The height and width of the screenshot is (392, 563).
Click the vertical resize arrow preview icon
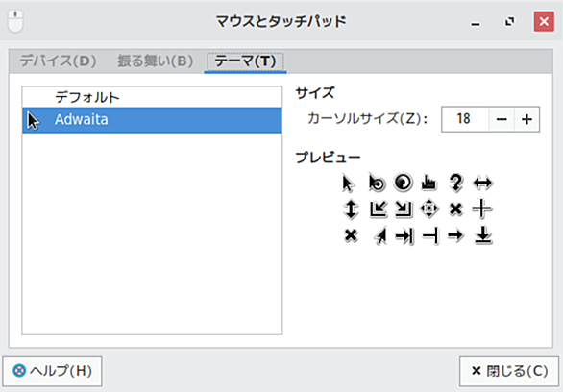pyautogui.click(x=351, y=208)
